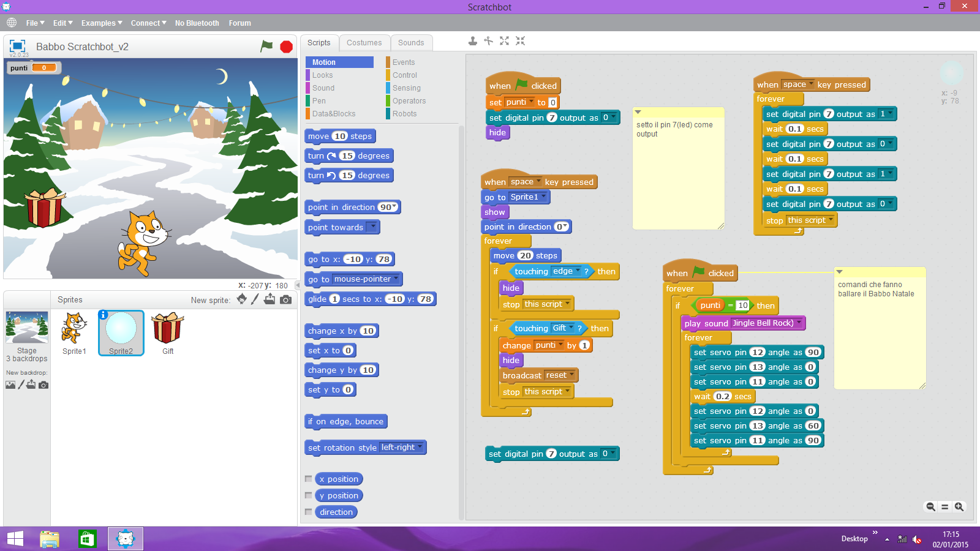Select the Gift sprite thumbnail
Image resolution: width=980 pixels, height=551 pixels.
(x=168, y=333)
